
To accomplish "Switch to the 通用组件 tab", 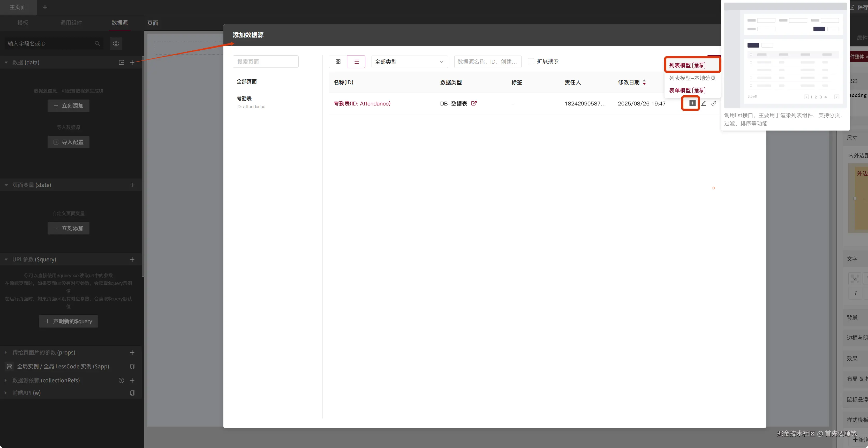I will [71, 22].
